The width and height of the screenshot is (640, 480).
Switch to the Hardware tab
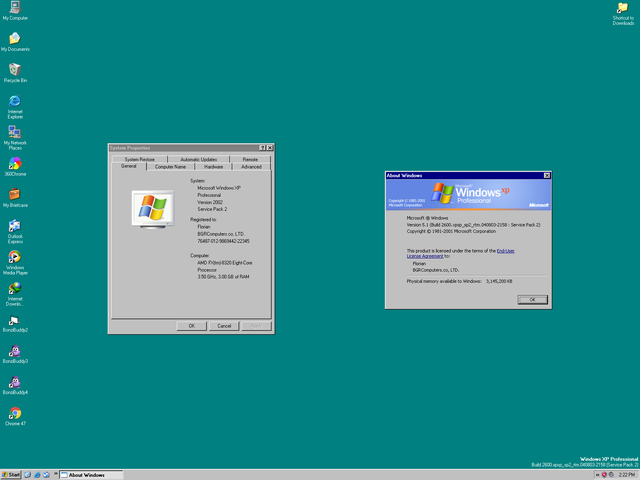tap(213, 167)
